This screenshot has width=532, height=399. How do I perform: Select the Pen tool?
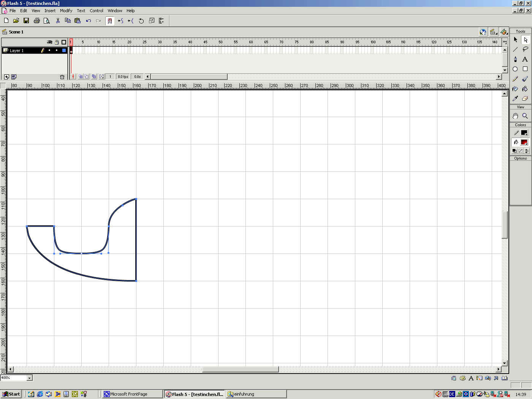pyautogui.click(x=515, y=59)
